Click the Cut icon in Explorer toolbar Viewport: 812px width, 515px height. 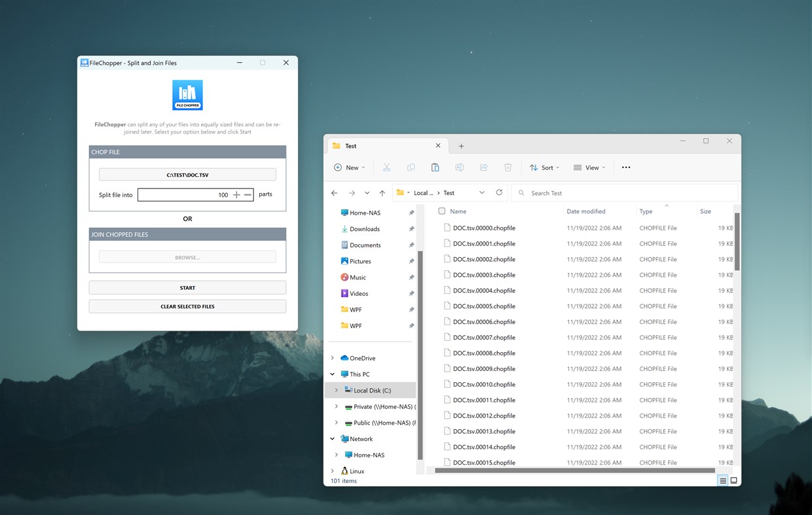point(386,168)
